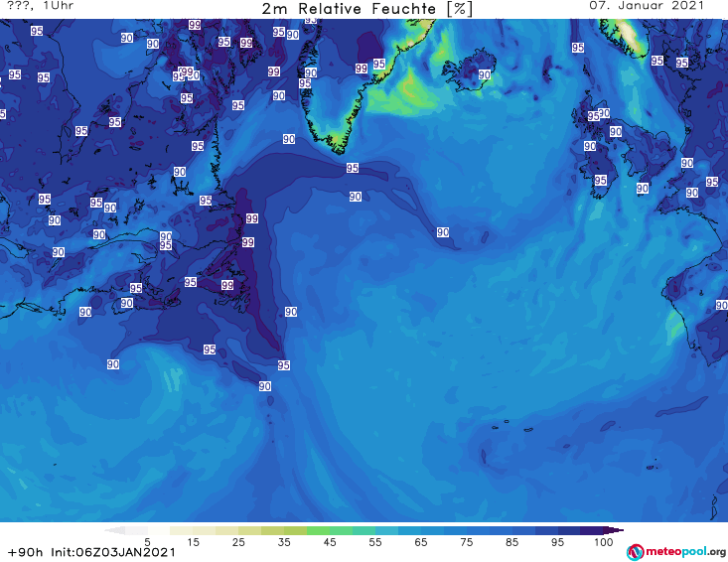The image size is (728, 562).
Task: Click the '2m Relative Feuchte [%]' title
Action: coord(366,8)
